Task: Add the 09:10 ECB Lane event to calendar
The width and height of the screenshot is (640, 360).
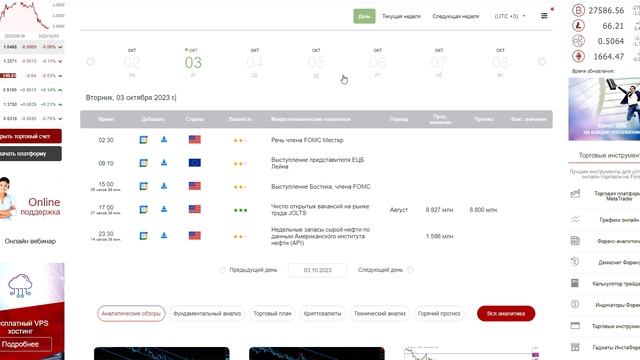Action: click(143, 163)
